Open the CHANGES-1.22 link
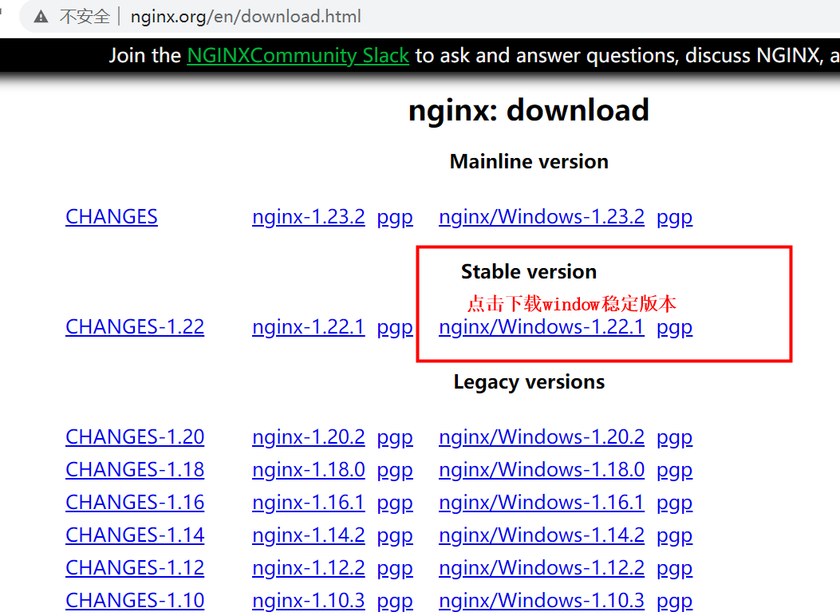The width and height of the screenshot is (840, 616). (135, 326)
